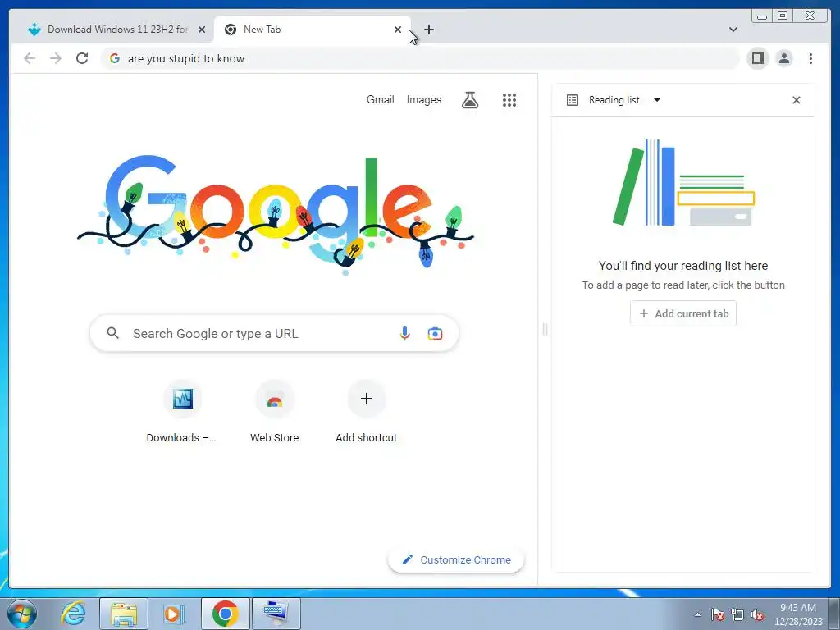Click the magnifier icon in search box
The width and height of the screenshot is (840, 630).
(x=112, y=333)
